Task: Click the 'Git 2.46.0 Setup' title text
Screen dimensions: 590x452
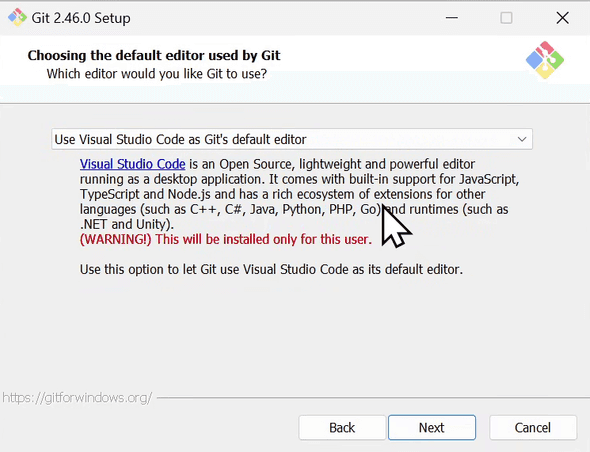Action: click(x=81, y=18)
